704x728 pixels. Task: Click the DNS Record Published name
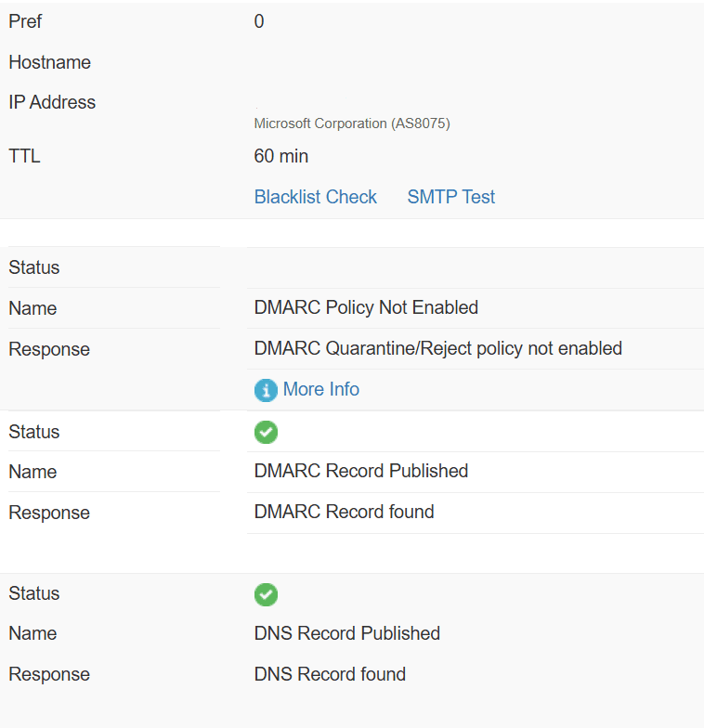(347, 633)
